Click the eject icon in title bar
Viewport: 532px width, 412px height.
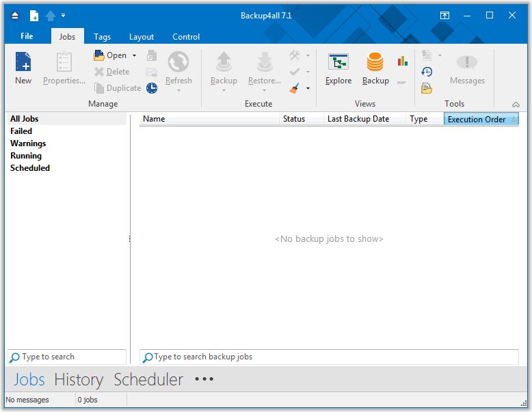pos(15,16)
